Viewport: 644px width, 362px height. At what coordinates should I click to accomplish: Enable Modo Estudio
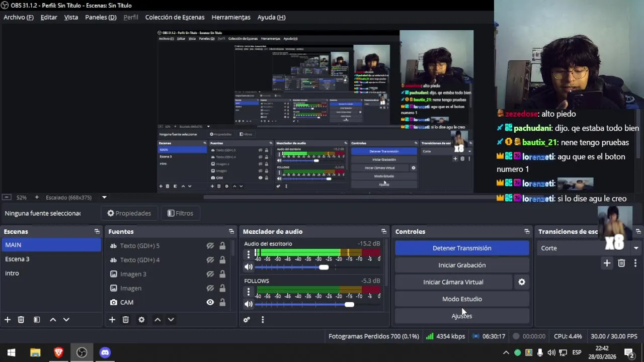coord(462,299)
